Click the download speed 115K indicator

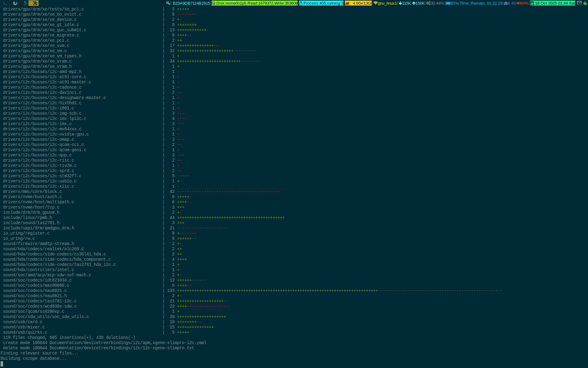405,3
